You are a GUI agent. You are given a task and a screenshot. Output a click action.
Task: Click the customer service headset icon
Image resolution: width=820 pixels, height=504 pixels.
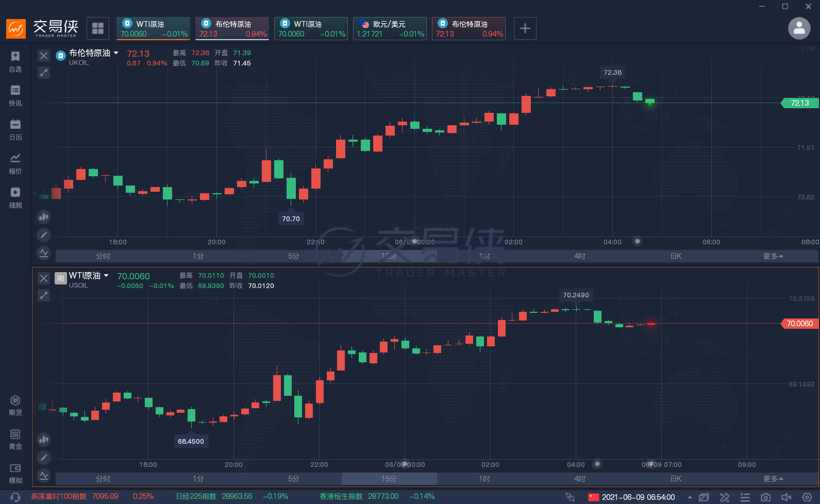click(15, 497)
